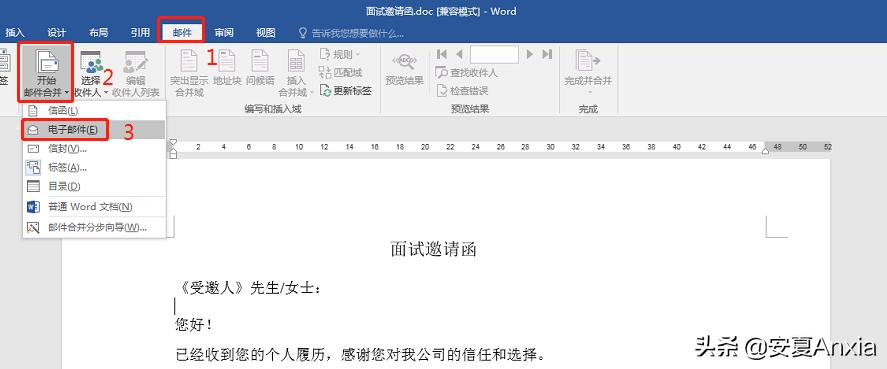This screenshot has height=369, width=887.
Task: Open the 规则 dropdown
Action: click(341, 54)
